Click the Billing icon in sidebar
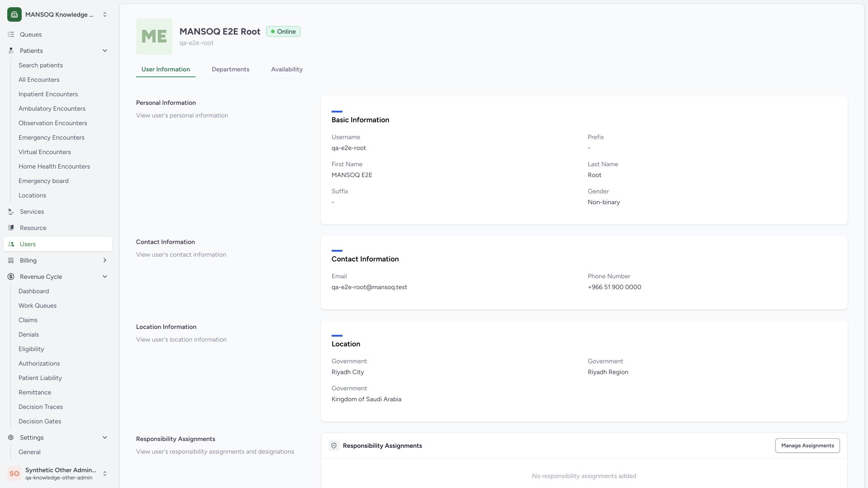 click(x=11, y=260)
